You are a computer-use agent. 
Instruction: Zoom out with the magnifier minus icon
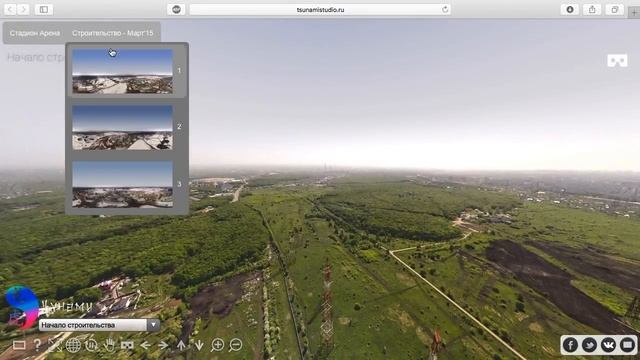click(x=236, y=345)
